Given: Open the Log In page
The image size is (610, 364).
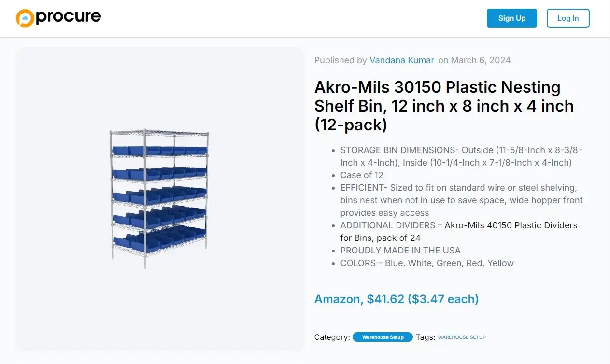Looking at the screenshot, I should click(x=567, y=18).
